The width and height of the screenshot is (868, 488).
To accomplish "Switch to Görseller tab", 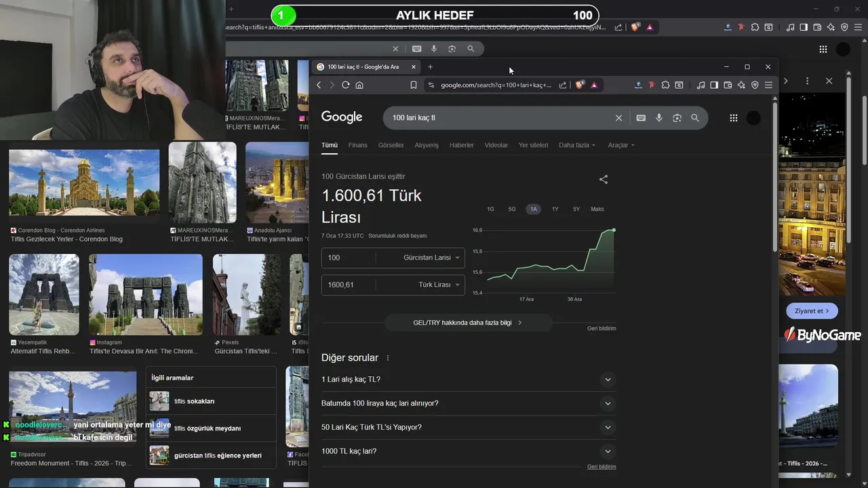I will click(391, 145).
